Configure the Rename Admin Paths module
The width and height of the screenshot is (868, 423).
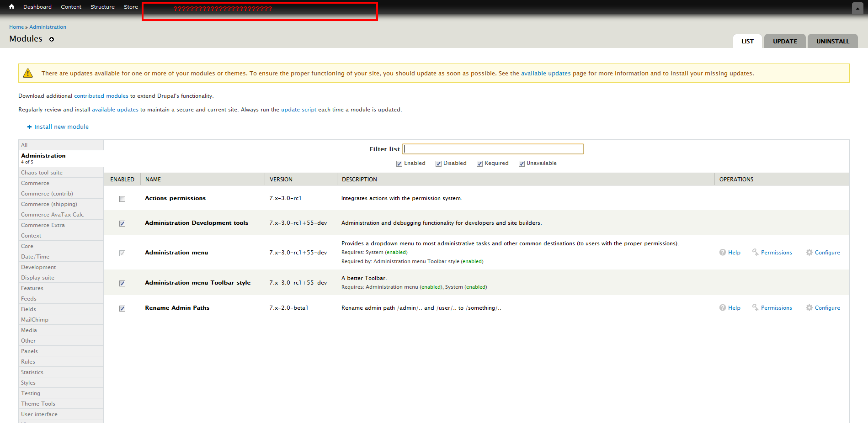pyautogui.click(x=823, y=308)
